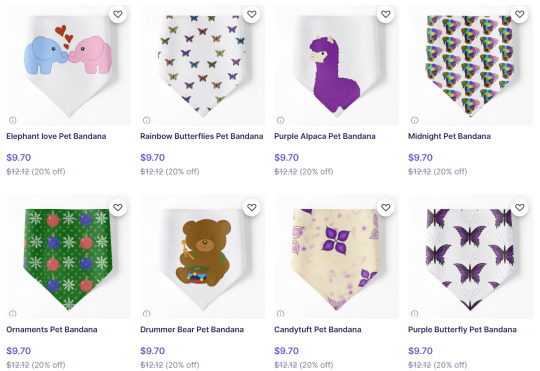View info icon on Ornaments bandana image
Viewport: 540px width, 371px height.
pos(13,313)
